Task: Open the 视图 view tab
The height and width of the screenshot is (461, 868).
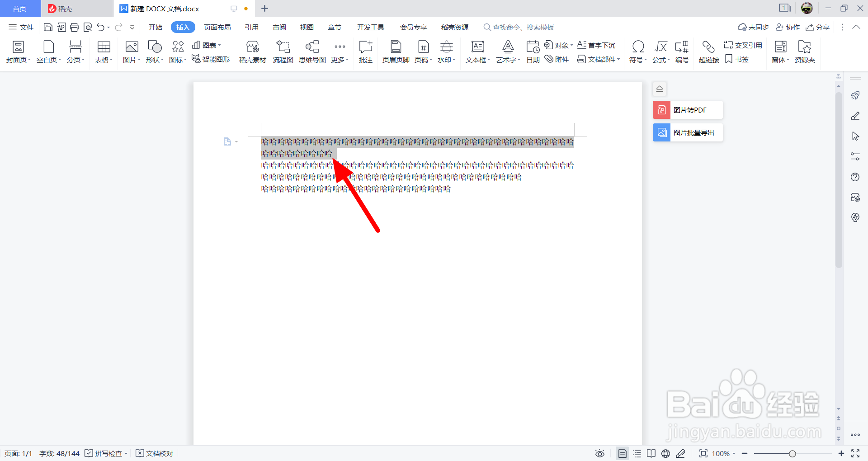Action: [x=307, y=27]
